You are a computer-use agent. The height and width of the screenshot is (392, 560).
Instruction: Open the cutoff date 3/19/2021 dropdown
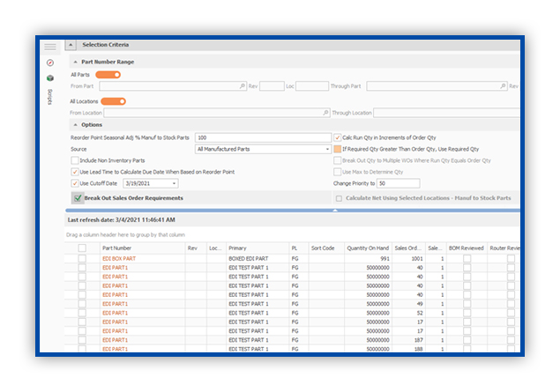click(175, 183)
